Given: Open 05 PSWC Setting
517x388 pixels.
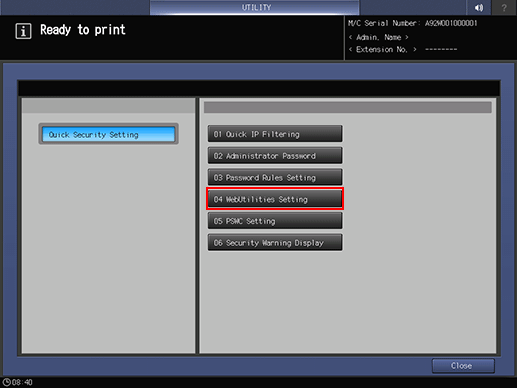Looking at the screenshot, I should click(275, 221).
